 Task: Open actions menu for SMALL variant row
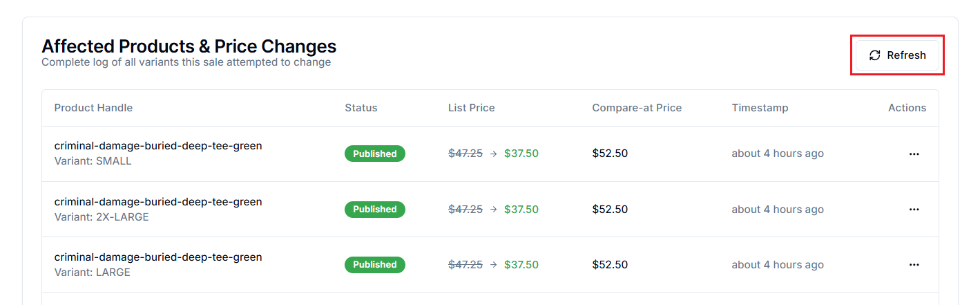(x=914, y=154)
